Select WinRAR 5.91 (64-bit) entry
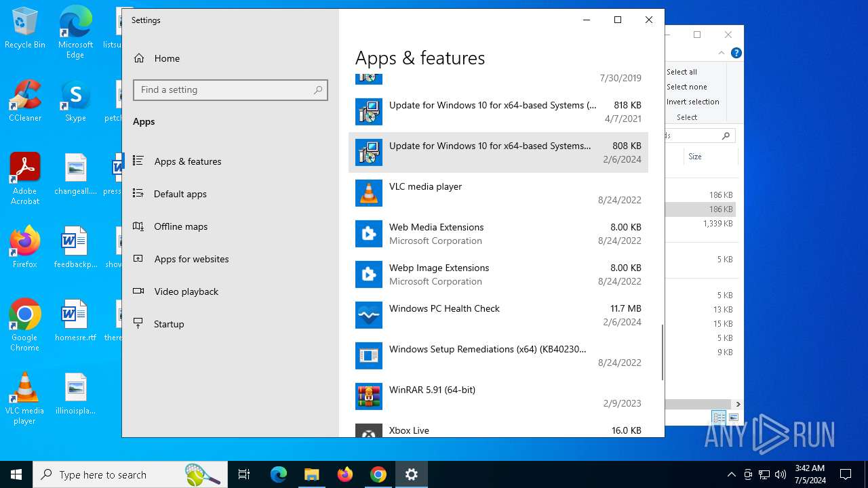 (498, 396)
